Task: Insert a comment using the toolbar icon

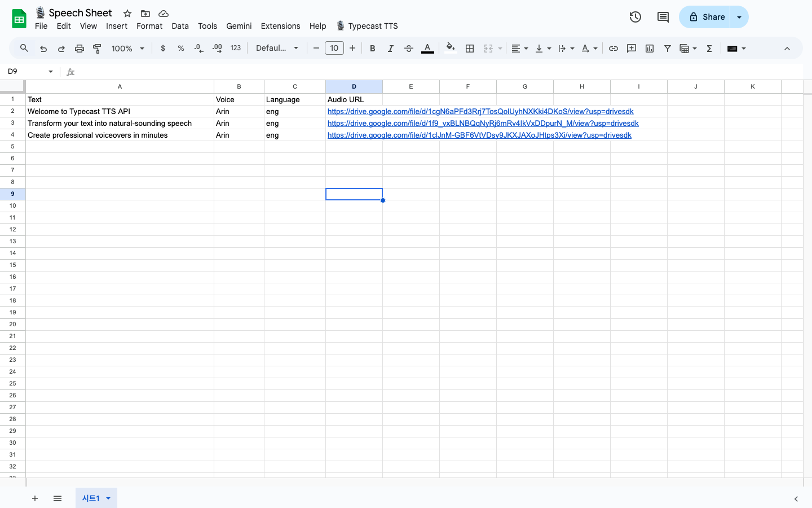Action: click(x=631, y=48)
